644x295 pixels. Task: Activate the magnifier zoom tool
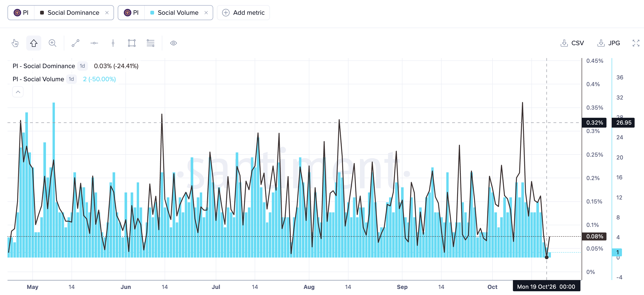[53, 43]
